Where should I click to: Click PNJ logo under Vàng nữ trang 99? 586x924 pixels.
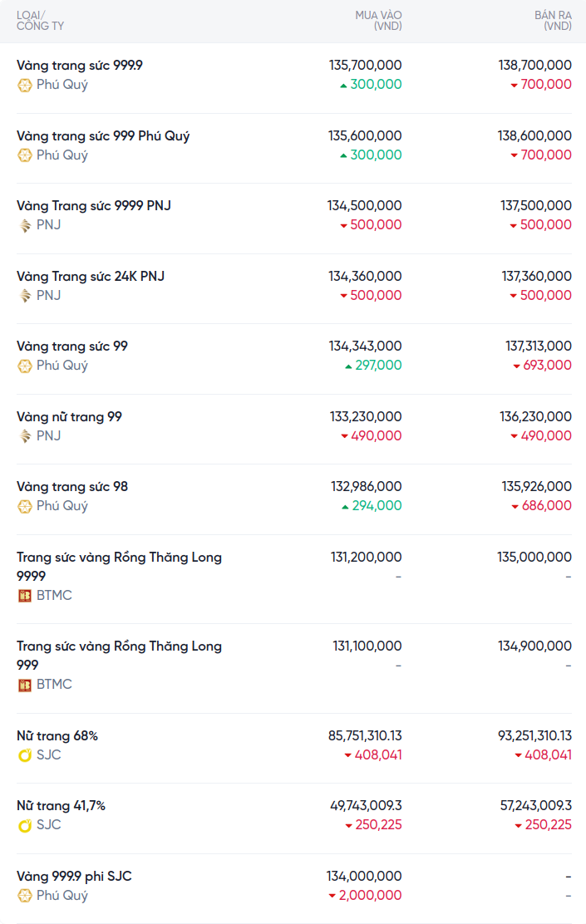tap(25, 436)
